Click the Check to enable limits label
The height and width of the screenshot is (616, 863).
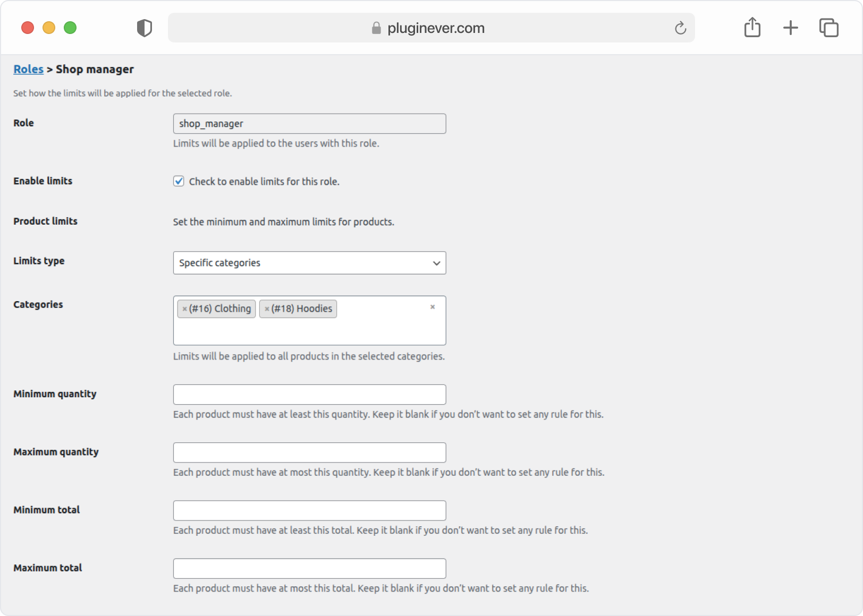(x=264, y=182)
